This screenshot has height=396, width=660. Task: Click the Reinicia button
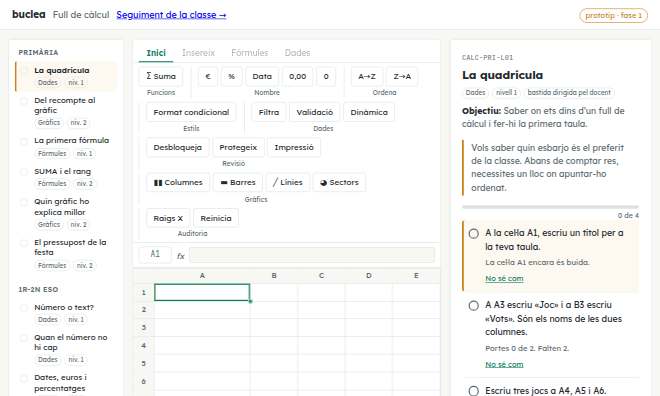coord(216,218)
